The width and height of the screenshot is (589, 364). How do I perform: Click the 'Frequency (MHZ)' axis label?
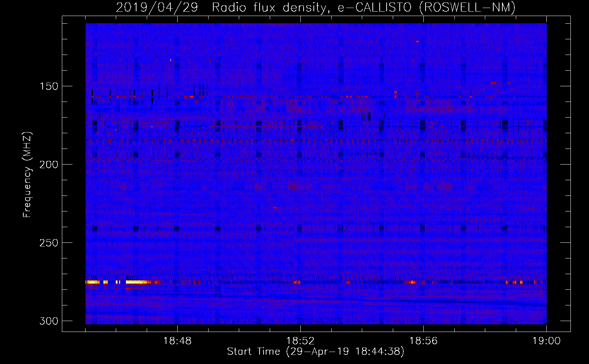point(27,174)
